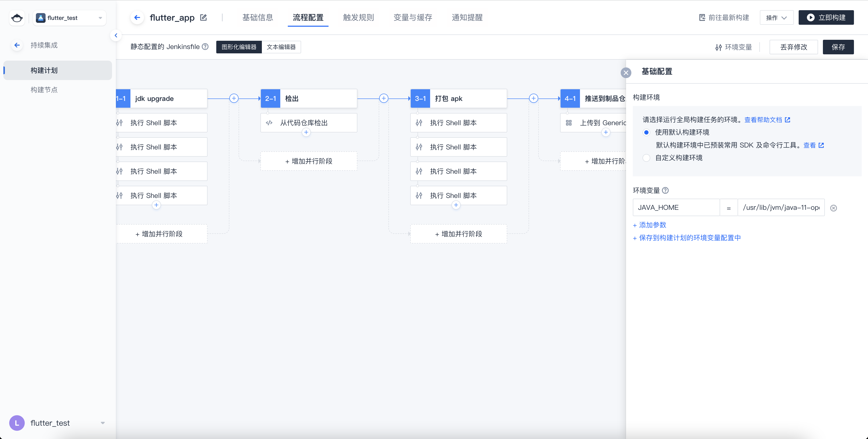This screenshot has width=868, height=439.
Task: Open the 操作 dropdown menu
Action: tap(776, 17)
